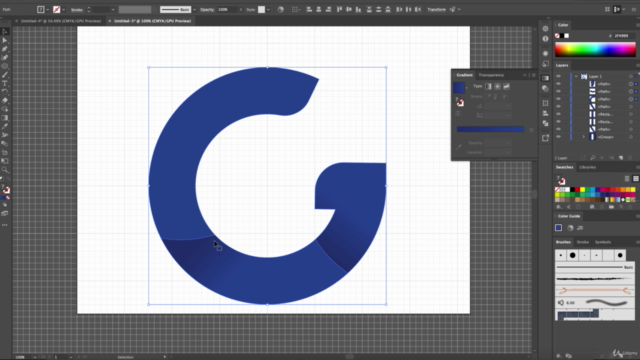This screenshot has height=360, width=640.
Task: Choose Freeform gradient type
Action: point(507,86)
